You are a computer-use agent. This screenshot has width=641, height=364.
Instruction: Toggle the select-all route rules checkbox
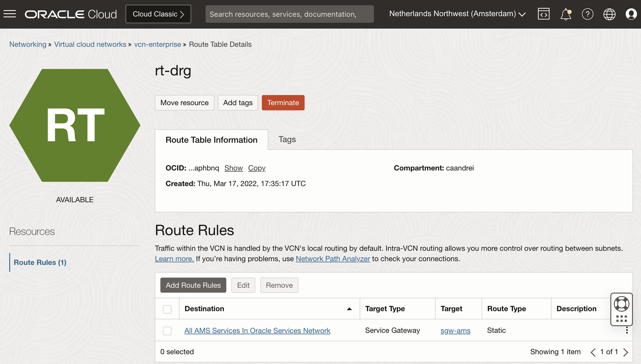pyautogui.click(x=167, y=309)
